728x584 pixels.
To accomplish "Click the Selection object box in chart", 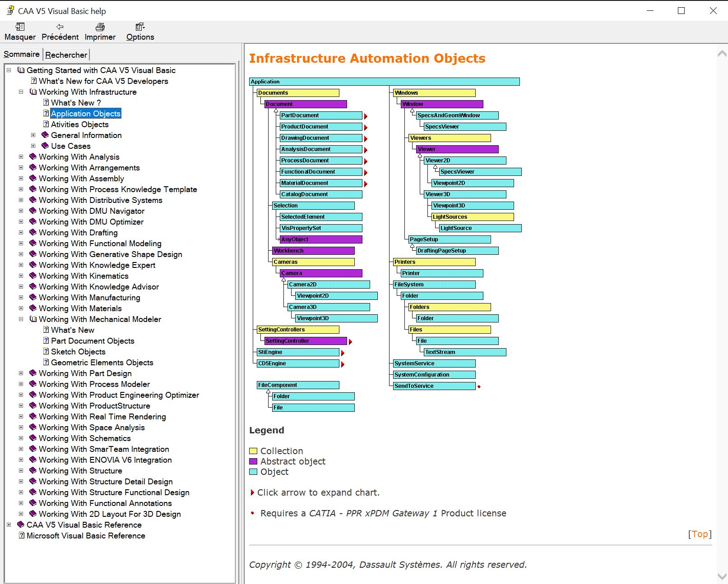I will tap(313, 206).
